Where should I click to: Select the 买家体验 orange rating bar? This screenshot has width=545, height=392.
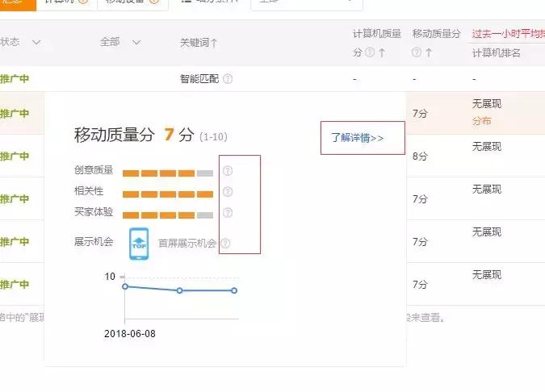click(x=168, y=215)
